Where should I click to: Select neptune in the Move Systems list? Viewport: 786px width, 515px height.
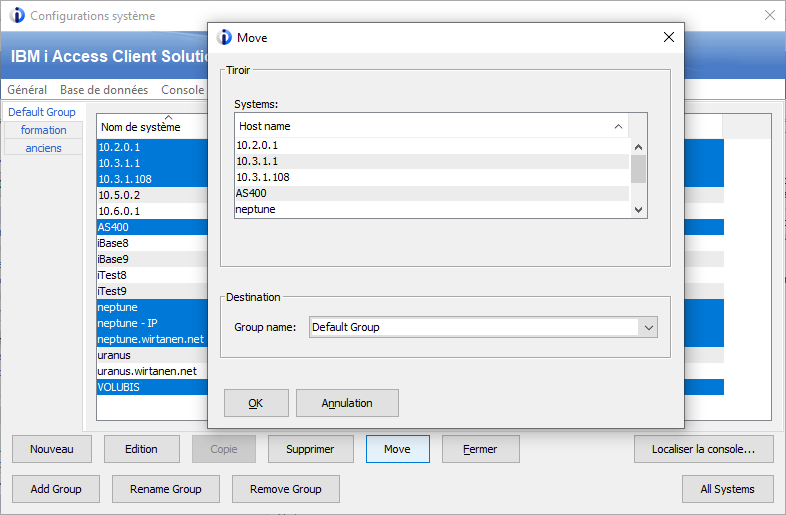coord(432,210)
